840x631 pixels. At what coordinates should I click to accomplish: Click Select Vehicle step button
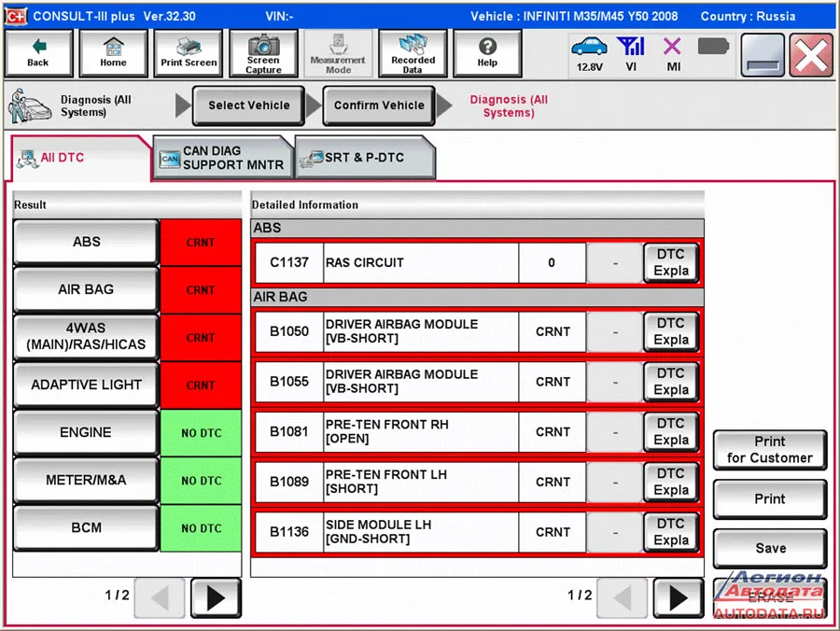248,105
